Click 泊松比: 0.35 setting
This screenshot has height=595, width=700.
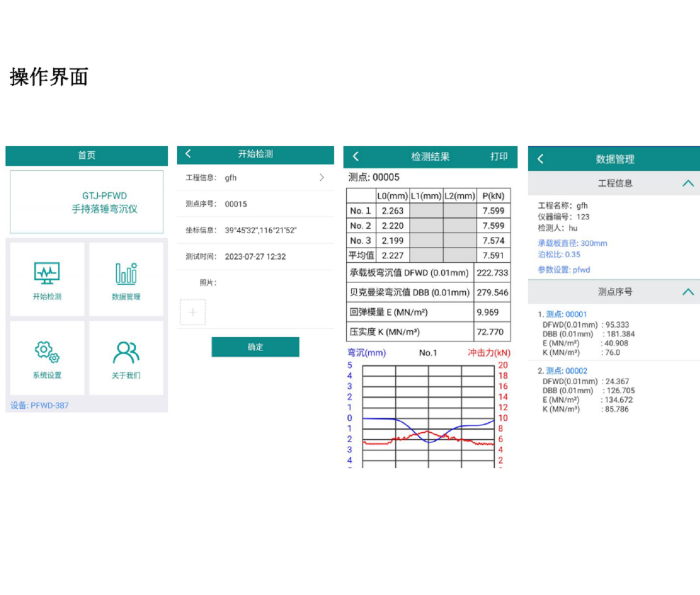[559, 254]
